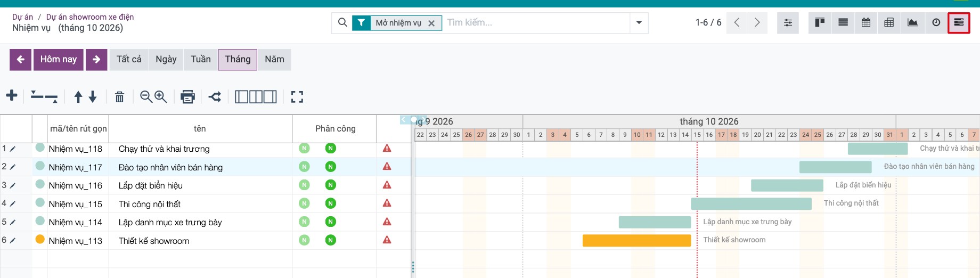980x278 pixels.
Task: Focus the Tìm kiếm search field
Action: pyautogui.click(x=535, y=22)
